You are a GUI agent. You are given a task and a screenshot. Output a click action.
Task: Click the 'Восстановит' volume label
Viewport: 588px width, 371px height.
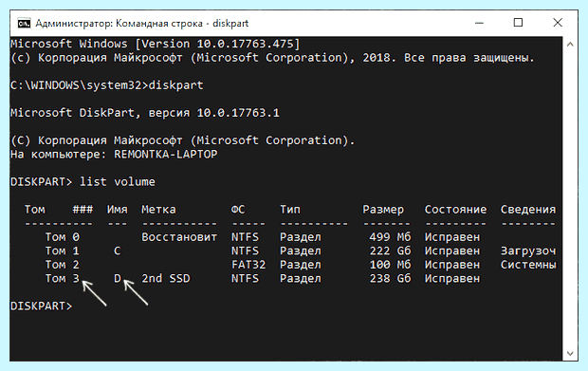pos(179,237)
